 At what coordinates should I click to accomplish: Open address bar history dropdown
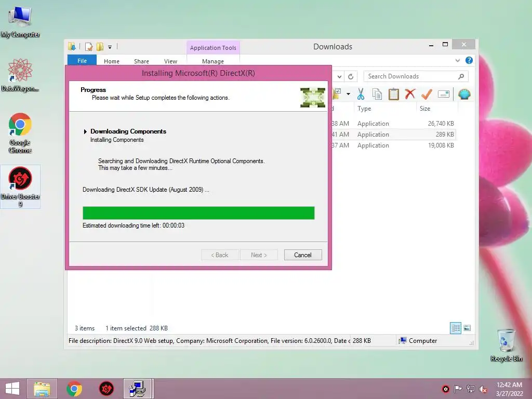click(339, 77)
